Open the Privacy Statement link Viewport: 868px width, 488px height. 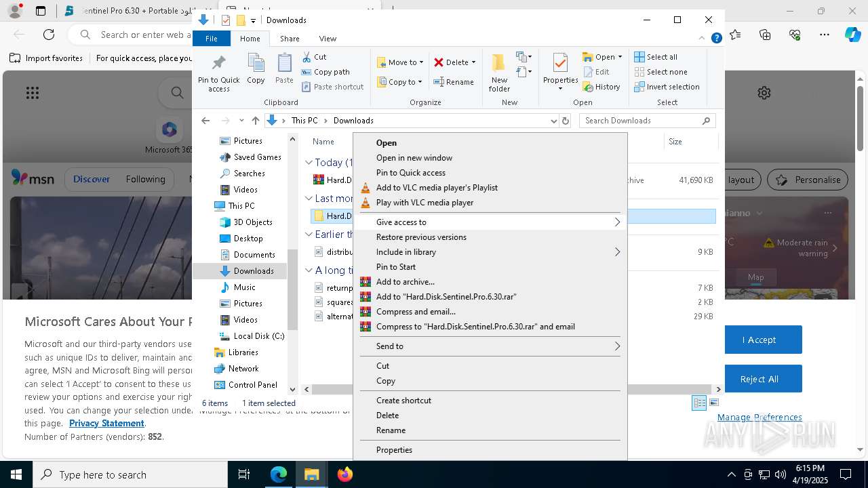(x=106, y=423)
